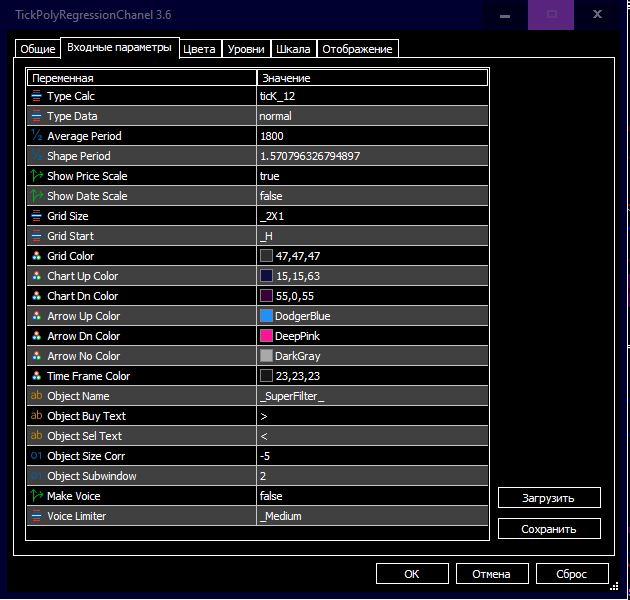Click the Grid Color palette icon

click(x=37, y=256)
